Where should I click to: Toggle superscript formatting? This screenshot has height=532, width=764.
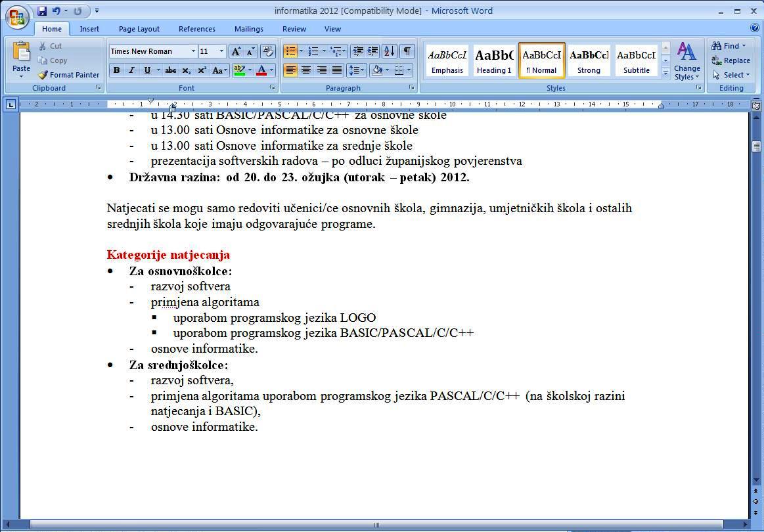click(202, 70)
